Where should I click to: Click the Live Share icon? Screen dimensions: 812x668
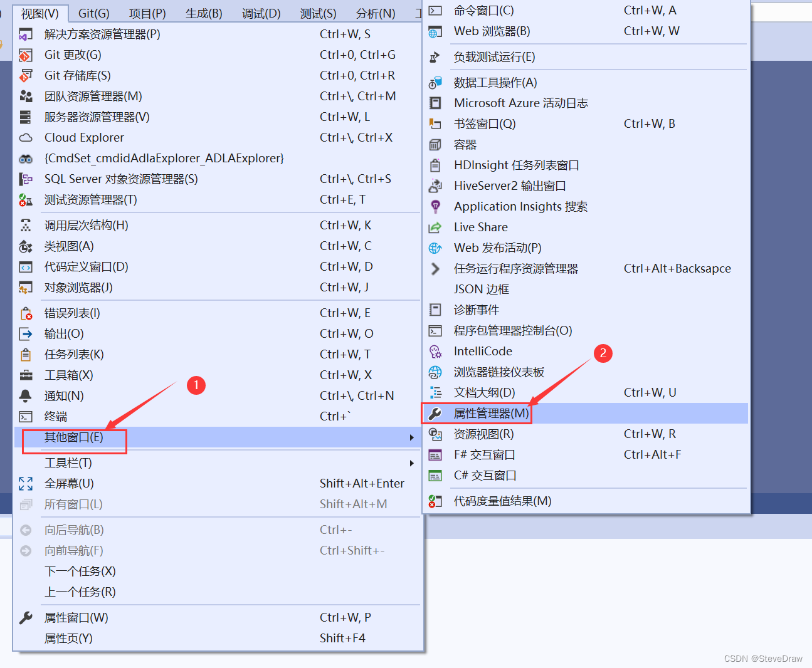435,227
